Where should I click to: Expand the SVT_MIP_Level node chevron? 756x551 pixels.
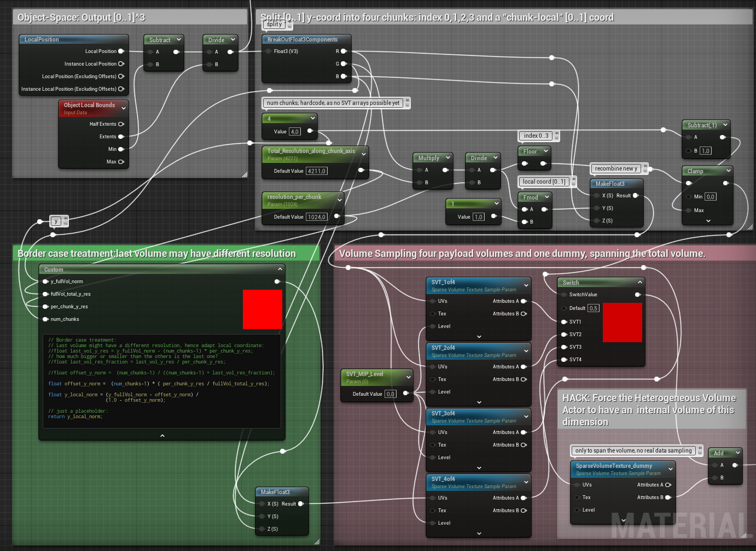tap(408, 377)
